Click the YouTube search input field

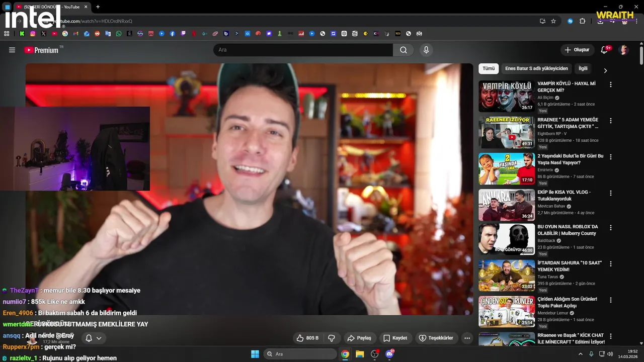click(x=303, y=50)
